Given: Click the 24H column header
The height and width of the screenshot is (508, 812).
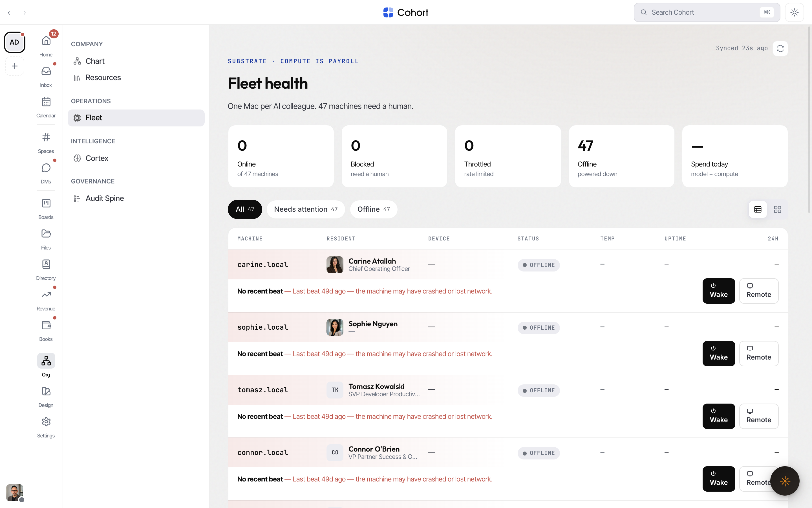Looking at the screenshot, I should (x=773, y=239).
